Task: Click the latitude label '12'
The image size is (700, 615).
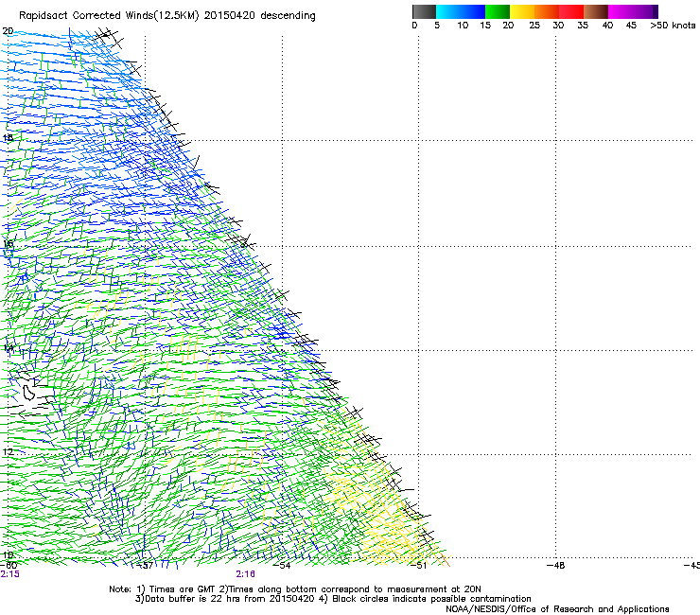Action: [8, 452]
